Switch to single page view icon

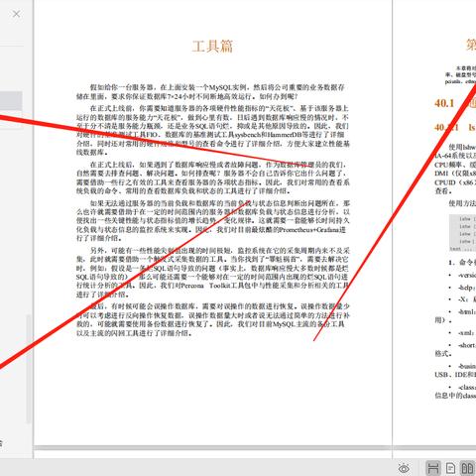(450, 468)
